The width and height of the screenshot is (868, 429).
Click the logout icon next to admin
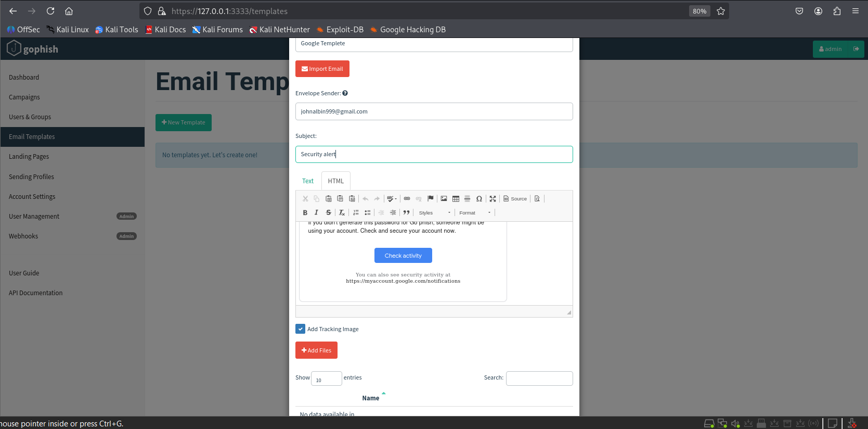[x=856, y=49]
